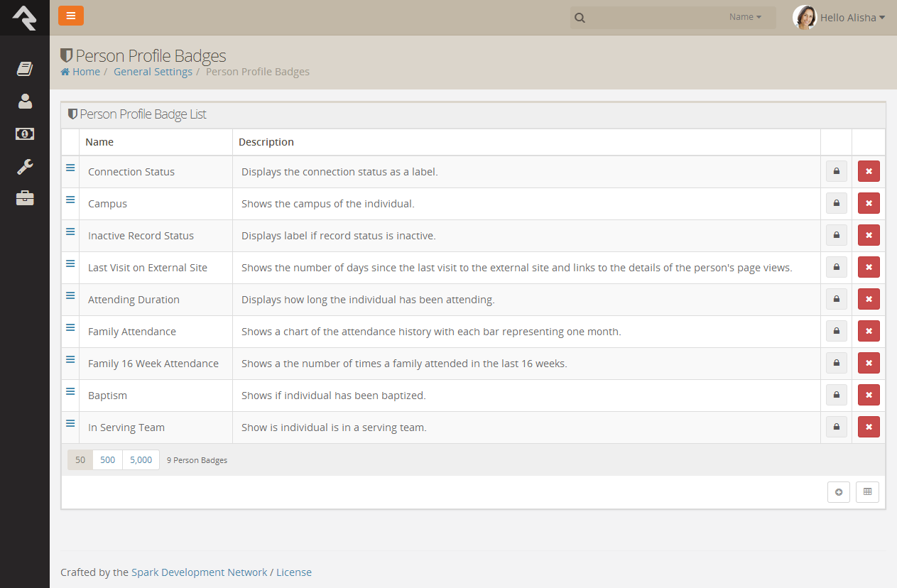
Task: Toggle the orange hamburger menu button
Action: (71, 16)
